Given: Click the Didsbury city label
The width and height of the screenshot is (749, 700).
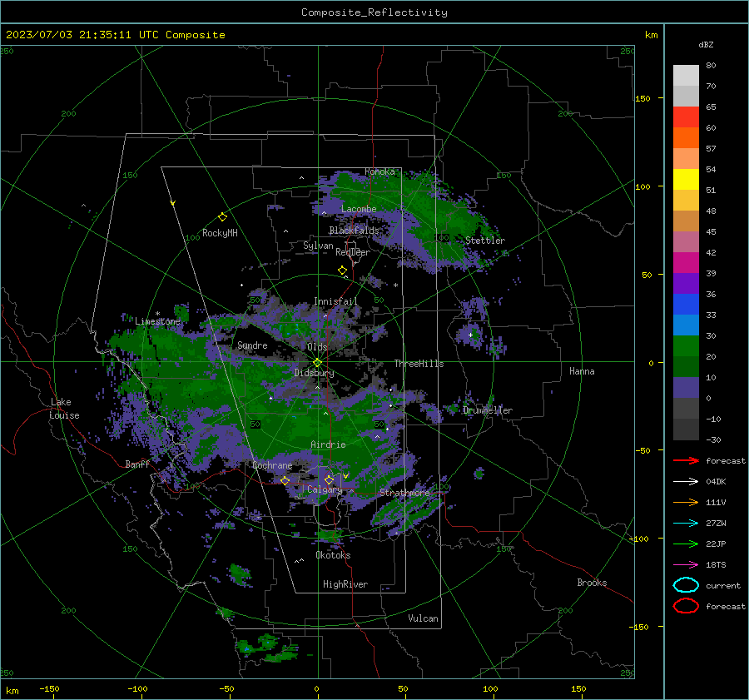Looking at the screenshot, I should point(314,373).
